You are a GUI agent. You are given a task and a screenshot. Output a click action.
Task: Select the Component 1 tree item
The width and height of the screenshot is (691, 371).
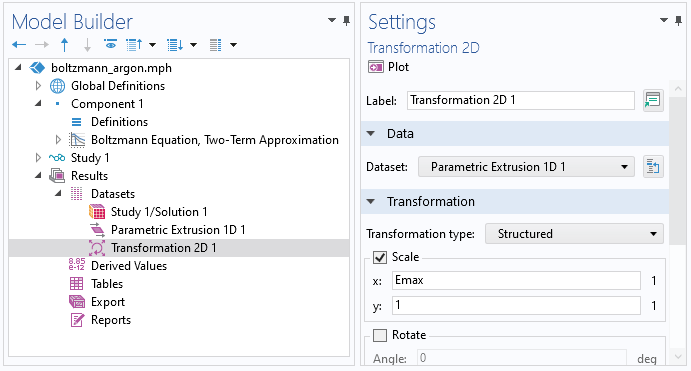tap(107, 104)
